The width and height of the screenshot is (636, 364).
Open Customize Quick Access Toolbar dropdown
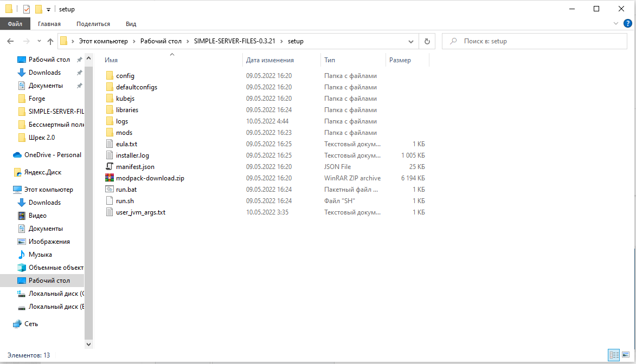click(48, 9)
